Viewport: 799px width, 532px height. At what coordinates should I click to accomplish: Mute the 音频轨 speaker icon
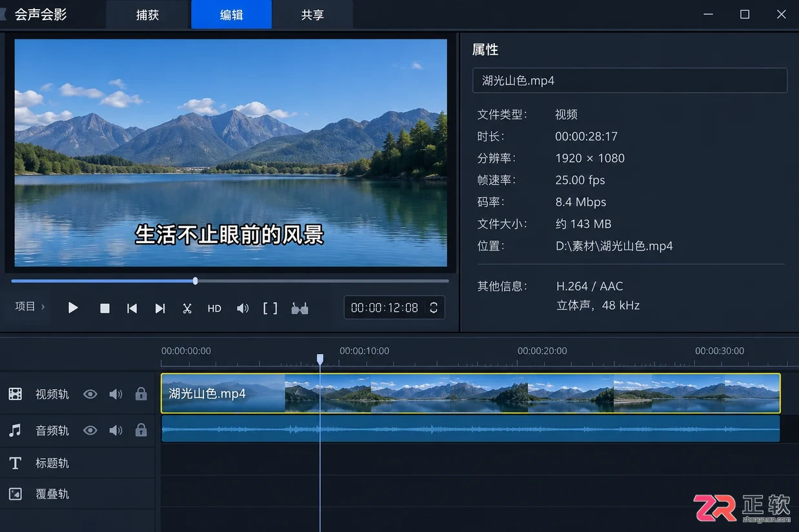116,430
